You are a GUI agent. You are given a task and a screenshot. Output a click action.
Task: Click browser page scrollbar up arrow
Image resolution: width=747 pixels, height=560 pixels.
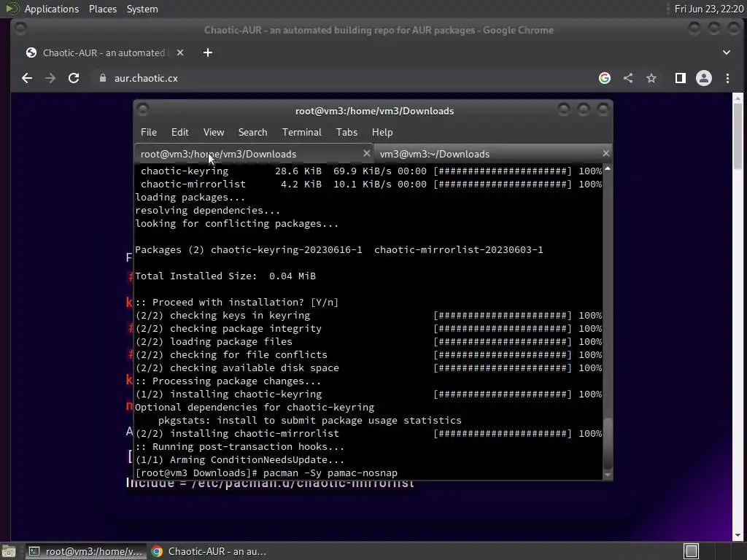click(x=738, y=98)
